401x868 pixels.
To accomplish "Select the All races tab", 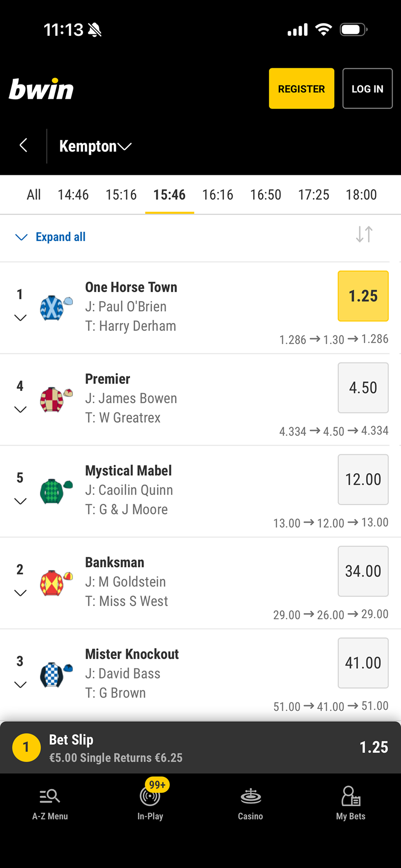I will click(x=33, y=195).
